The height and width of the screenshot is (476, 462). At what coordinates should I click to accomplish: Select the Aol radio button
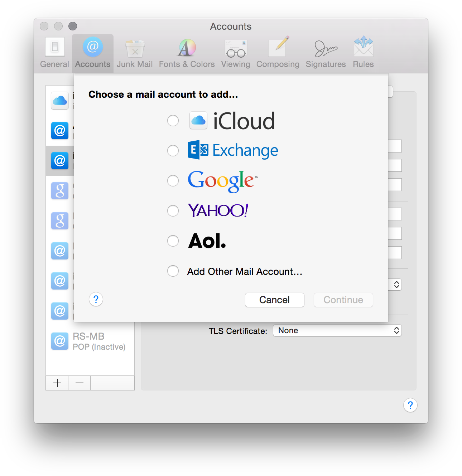coord(173,241)
